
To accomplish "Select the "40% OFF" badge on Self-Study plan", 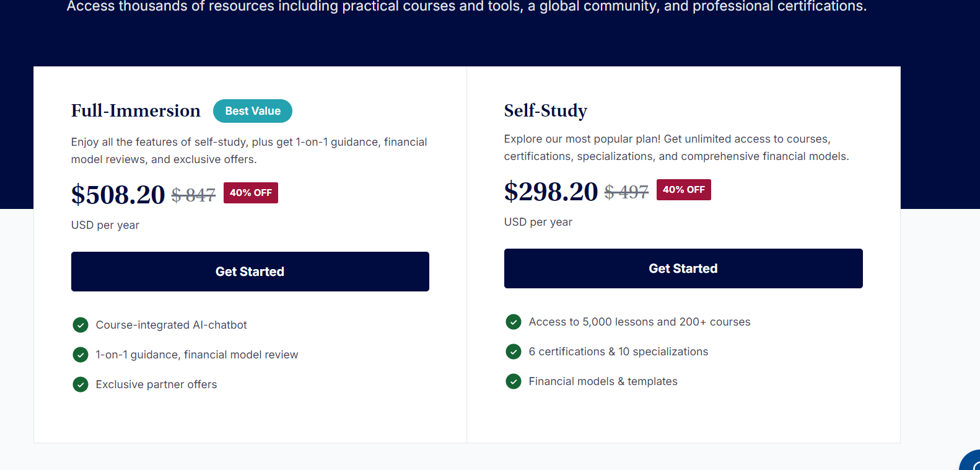I will [x=683, y=190].
